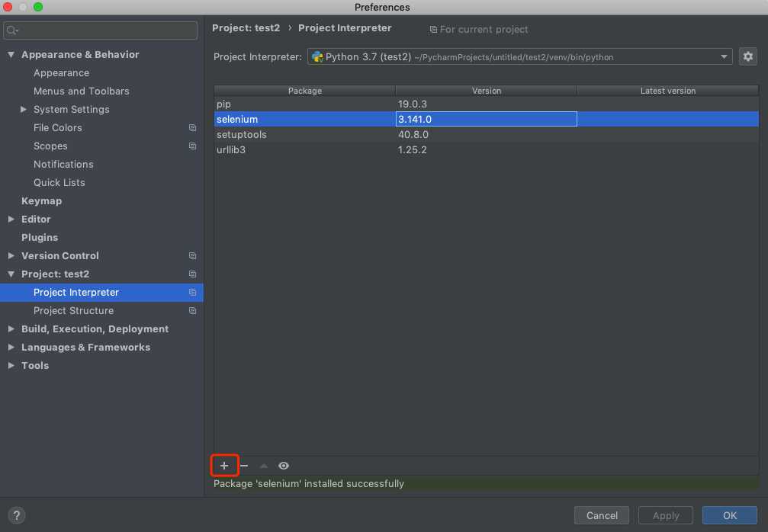The height and width of the screenshot is (532, 768).
Task: Expand Languages & Frameworks section
Action: [11, 347]
